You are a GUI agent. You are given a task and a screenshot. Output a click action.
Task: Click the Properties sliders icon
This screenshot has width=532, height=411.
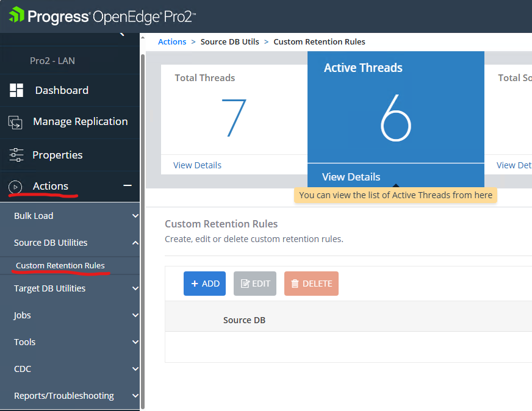click(x=16, y=155)
